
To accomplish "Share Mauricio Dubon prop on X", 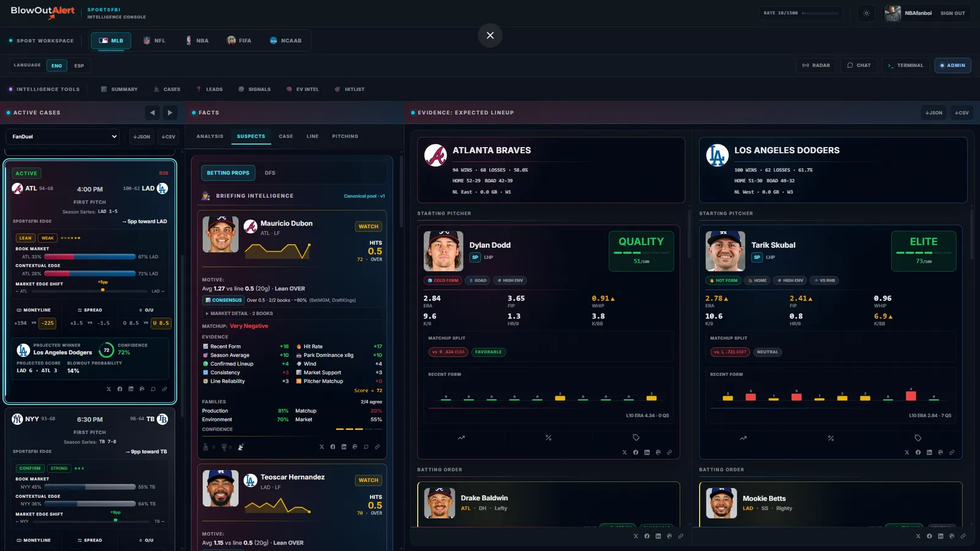I will (322, 447).
